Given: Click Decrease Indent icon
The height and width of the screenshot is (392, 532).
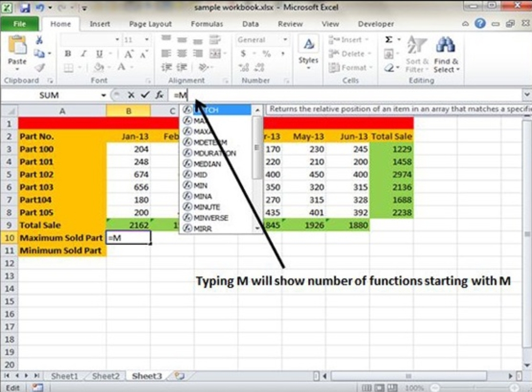Looking at the screenshot, I should 166,67.
